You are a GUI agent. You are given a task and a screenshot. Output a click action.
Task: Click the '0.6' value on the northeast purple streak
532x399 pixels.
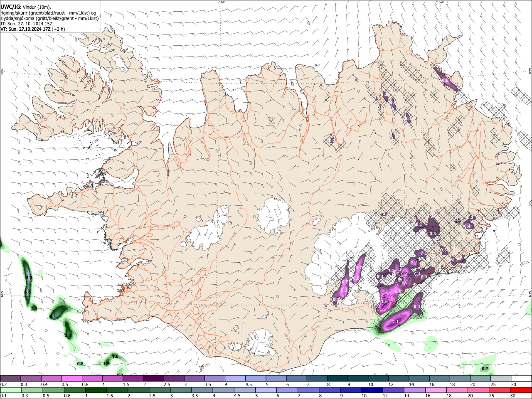(x=445, y=80)
